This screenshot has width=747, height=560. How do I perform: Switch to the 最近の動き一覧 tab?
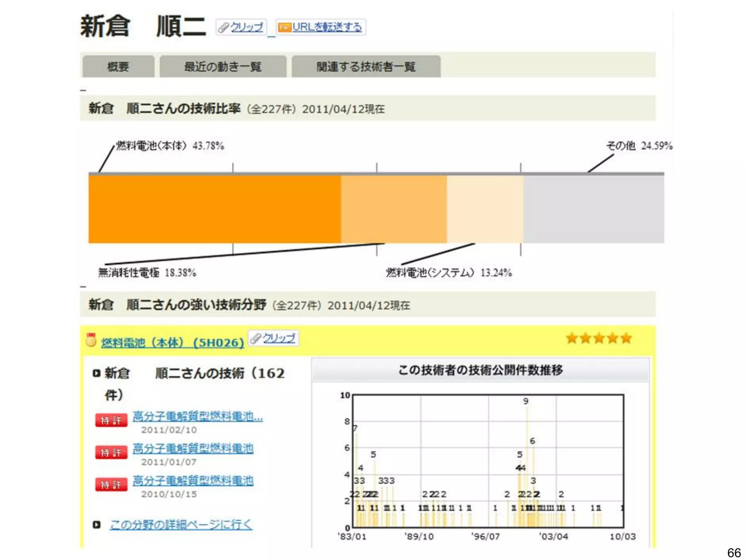point(222,66)
